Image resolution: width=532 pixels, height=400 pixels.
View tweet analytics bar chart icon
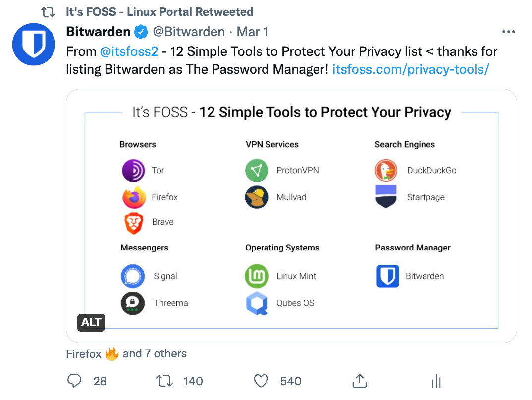(436, 381)
